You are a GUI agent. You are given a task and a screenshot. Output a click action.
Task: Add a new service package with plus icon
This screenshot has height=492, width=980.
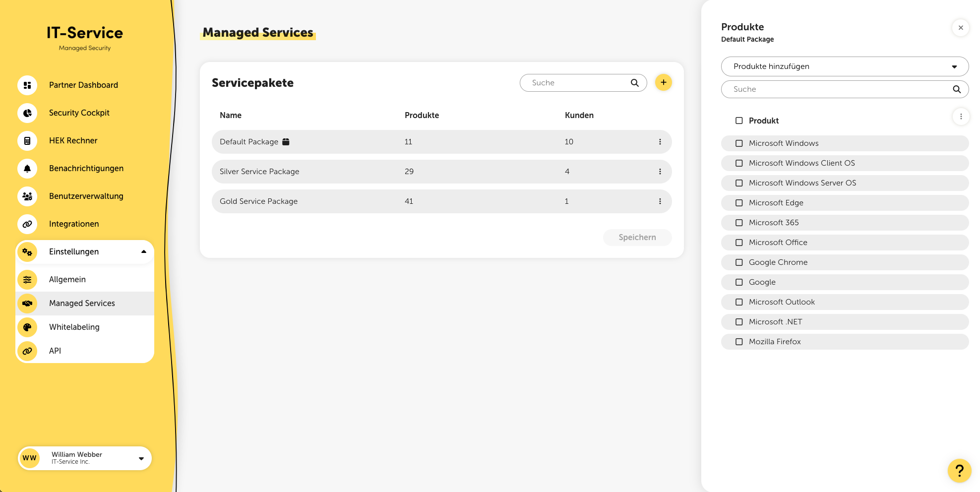click(x=664, y=82)
